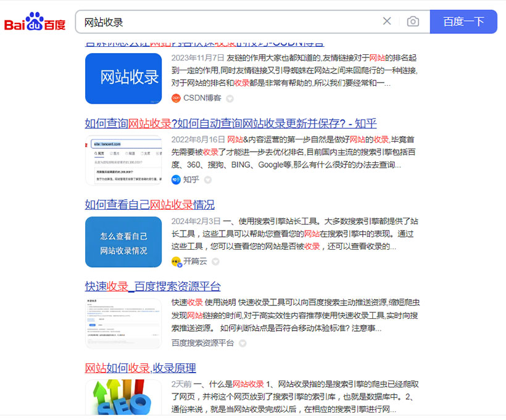Click the CSDN博客 source icon
This screenshot has height=420, width=506.
coord(176,98)
